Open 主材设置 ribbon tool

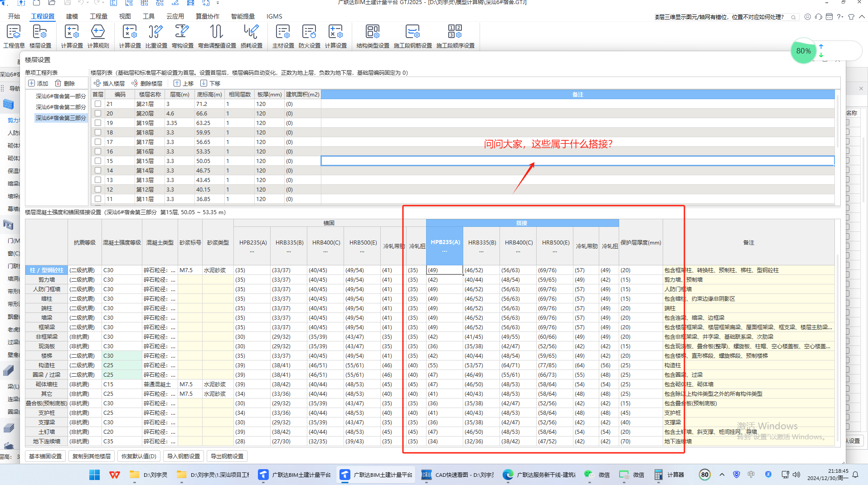click(283, 36)
